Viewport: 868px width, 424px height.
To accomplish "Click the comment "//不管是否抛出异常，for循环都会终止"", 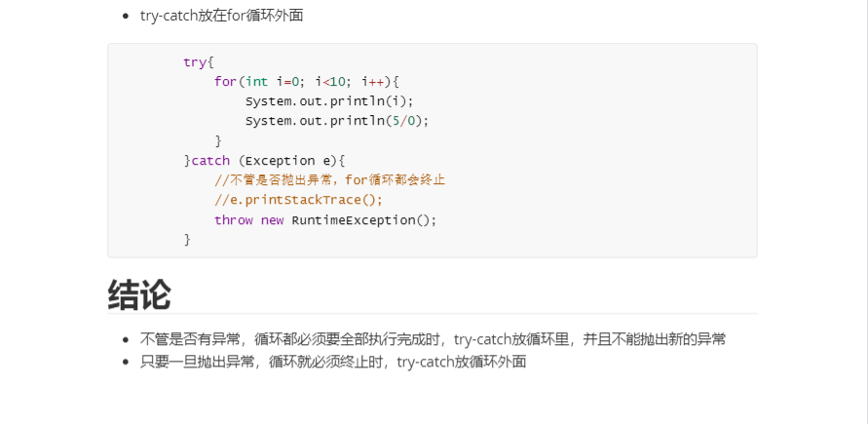I will click(329, 180).
